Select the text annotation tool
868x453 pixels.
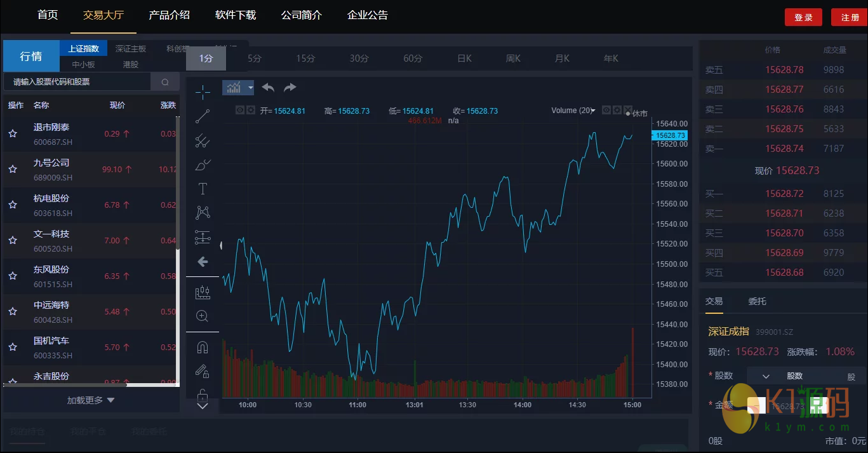click(x=203, y=189)
